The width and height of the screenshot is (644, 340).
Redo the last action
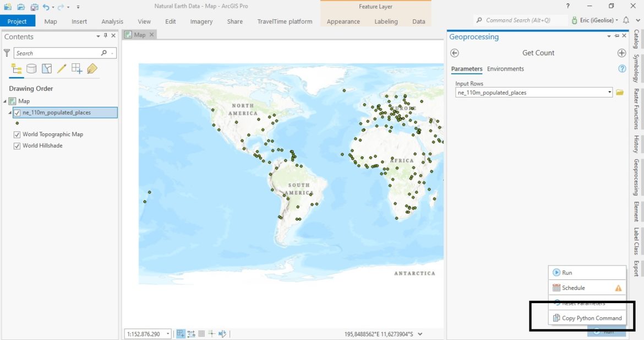click(61, 7)
